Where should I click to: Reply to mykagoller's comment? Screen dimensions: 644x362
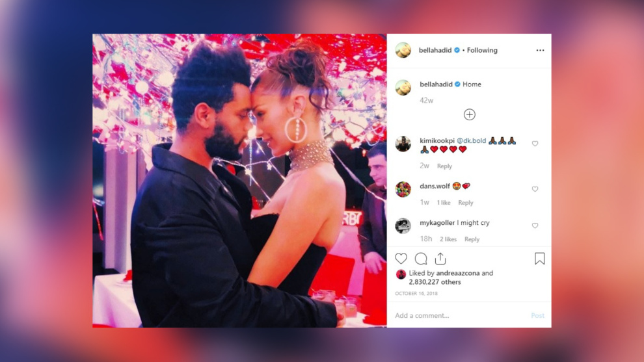click(472, 239)
